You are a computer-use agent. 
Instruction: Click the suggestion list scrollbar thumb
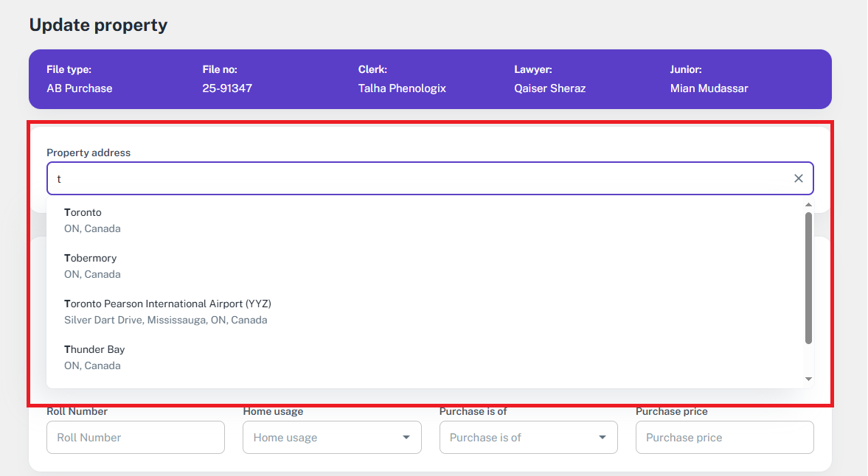[x=808, y=277]
